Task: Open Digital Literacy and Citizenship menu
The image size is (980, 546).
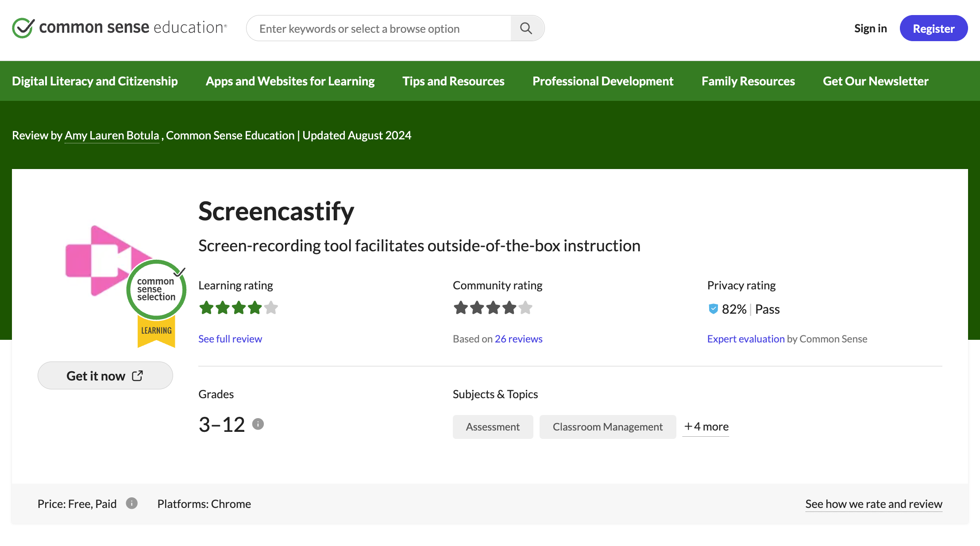Action: [x=95, y=81]
